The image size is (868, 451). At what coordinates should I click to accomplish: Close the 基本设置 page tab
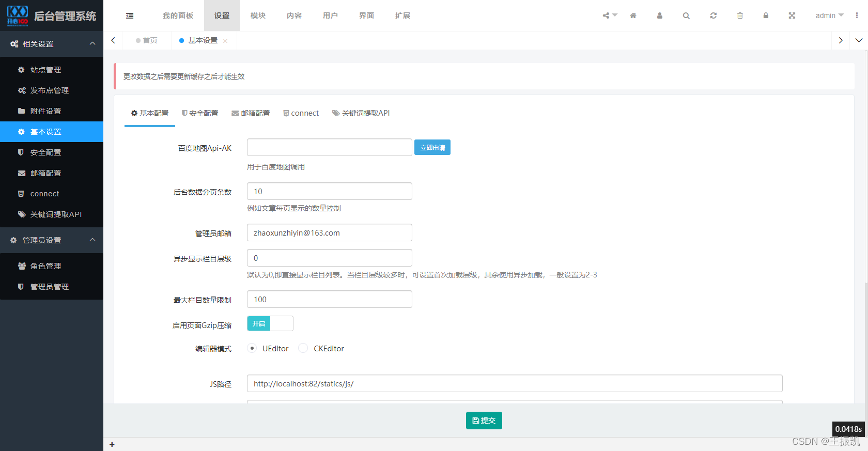225,41
